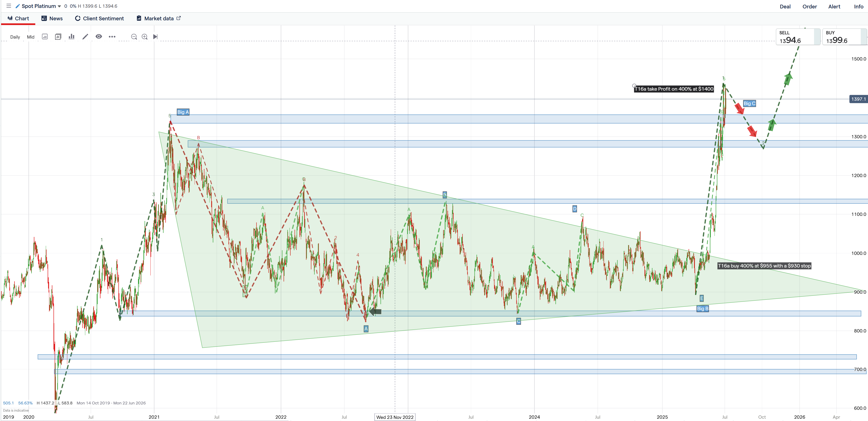This screenshot has width=868, height=421.
Task: Zoom in on the chart with magnifier icon
Action: 145,36
